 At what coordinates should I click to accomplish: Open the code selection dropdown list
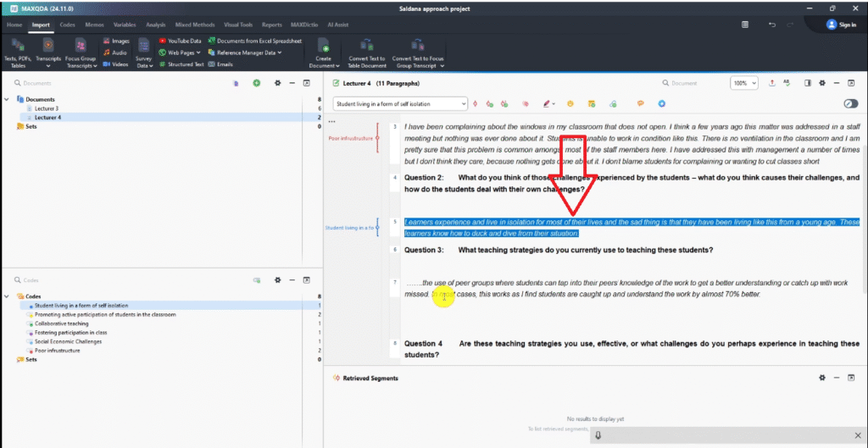click(463, 103)
